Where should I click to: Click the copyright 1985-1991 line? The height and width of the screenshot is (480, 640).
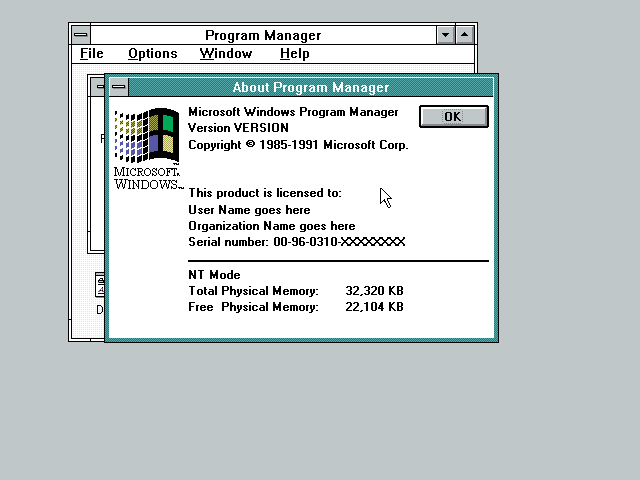click(x=298, y=145)
